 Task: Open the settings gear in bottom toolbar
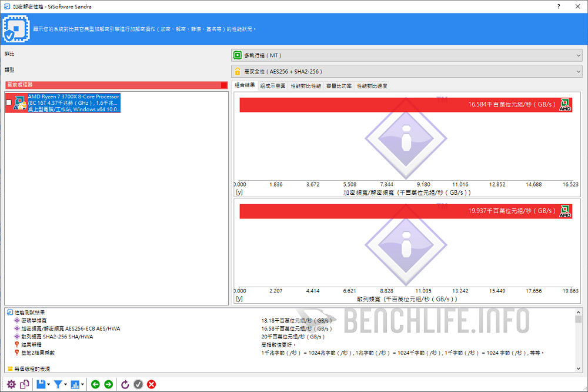pyautogui.click(x=11, y=384)
